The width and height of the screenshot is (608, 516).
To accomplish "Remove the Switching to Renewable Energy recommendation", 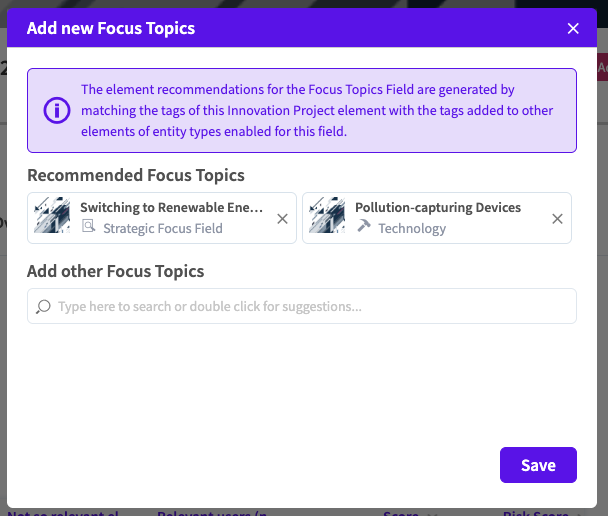I will 282,219.
